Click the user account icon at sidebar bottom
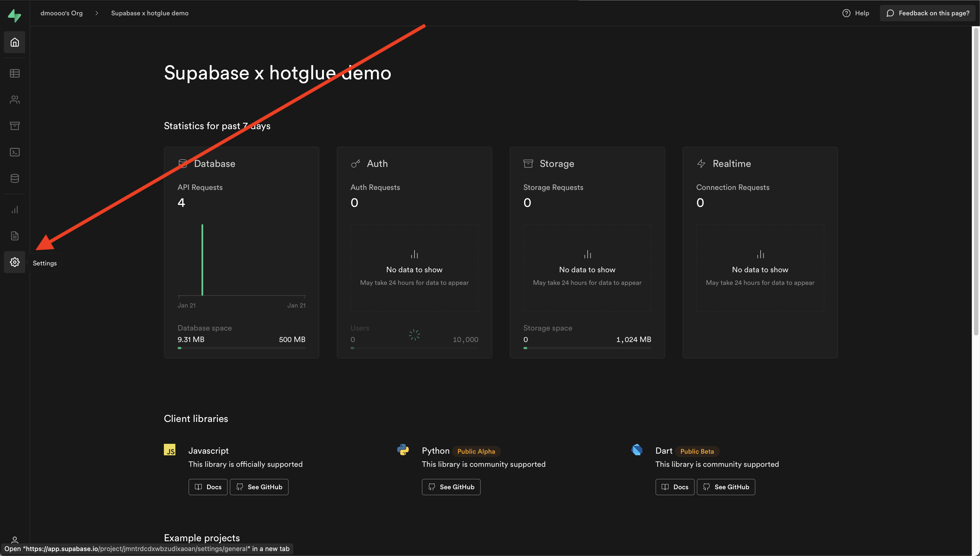Image resolution: width=980 pixels, height=556 pixels. pos(15,540)
